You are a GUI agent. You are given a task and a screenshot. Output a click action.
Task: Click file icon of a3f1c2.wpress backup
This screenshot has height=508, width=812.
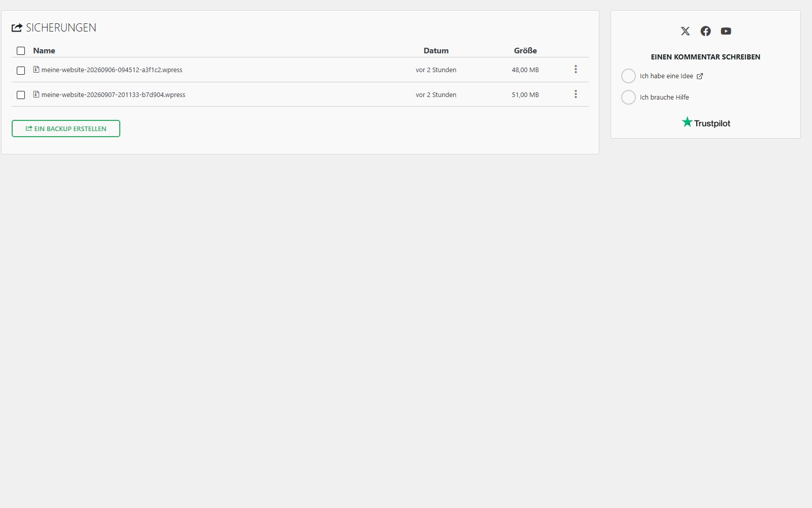pos(36,70)
